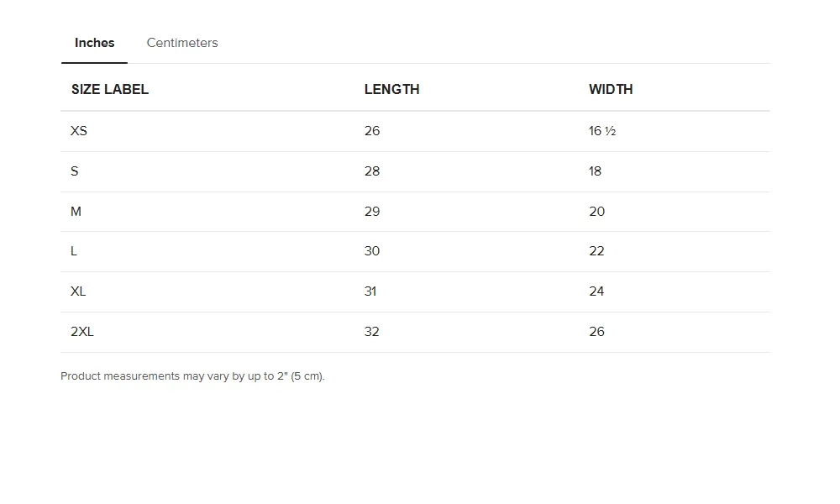Click the 2XL length value 32
The width and height of the screenshot is (840, 504).
click(372, 332)
